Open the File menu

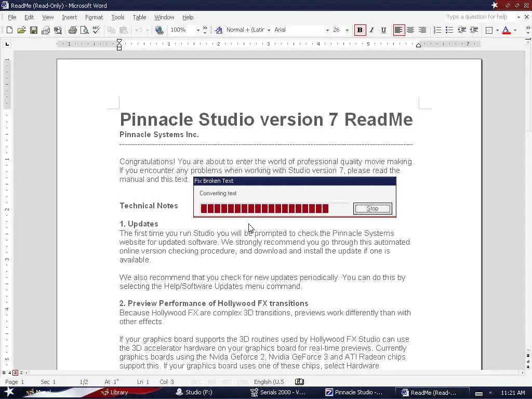tap(12, 17)
